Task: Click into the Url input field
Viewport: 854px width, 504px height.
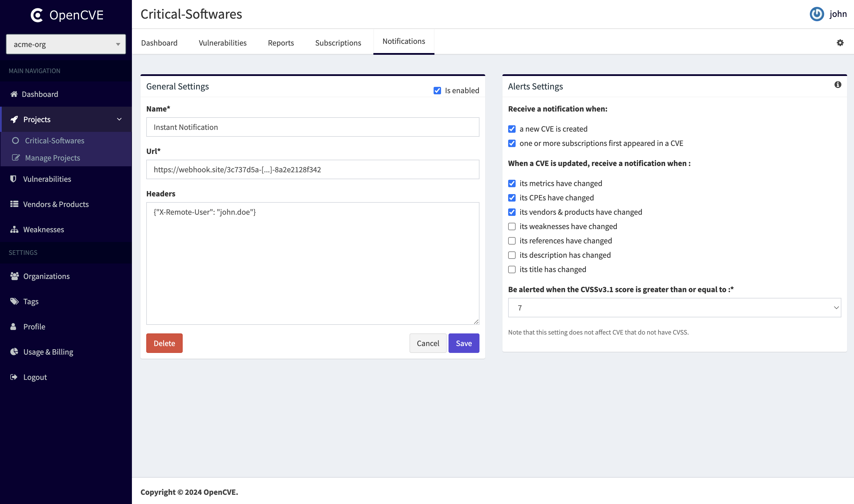Action: coord(313,169)
